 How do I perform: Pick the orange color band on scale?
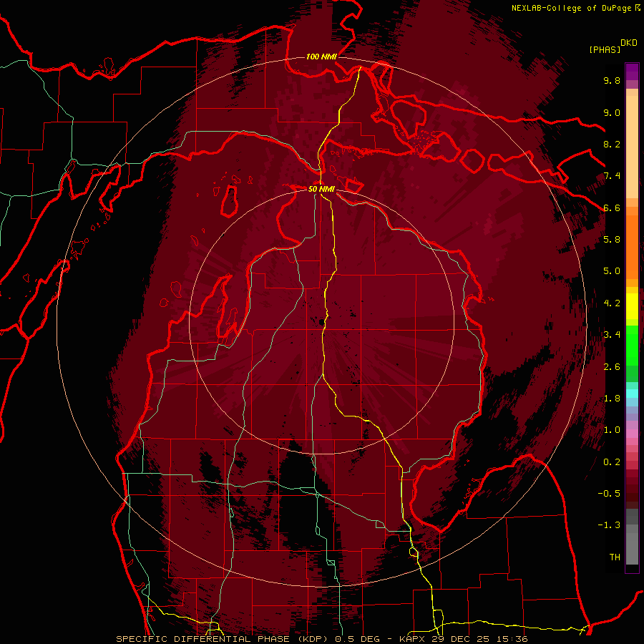(632, 246)
